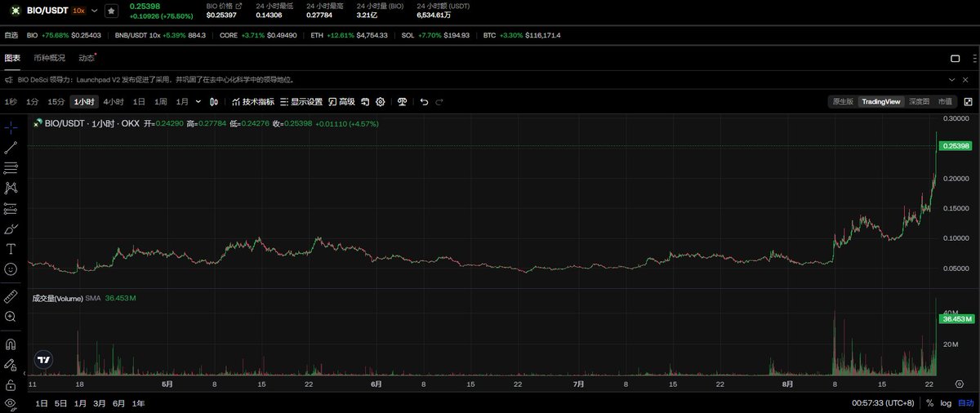Open the 图表 chart tab

pyautogui.click(x=12, y=58)
